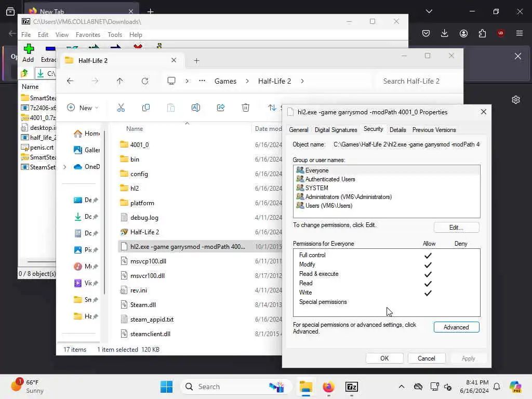
Task: Go up one folder level in Explorer
Action: (x=120, y=81)
